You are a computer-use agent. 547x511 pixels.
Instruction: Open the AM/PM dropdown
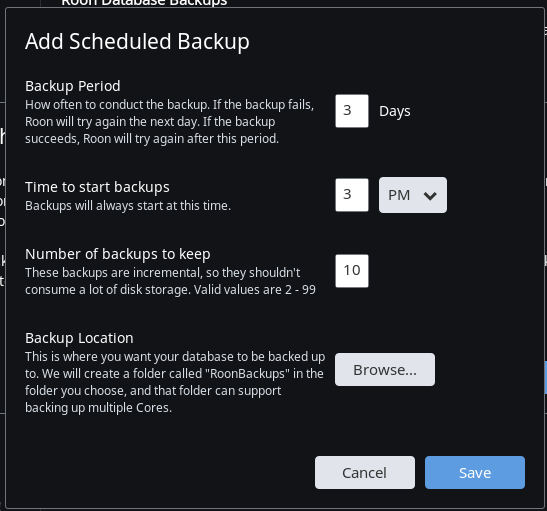pos(413,195)
